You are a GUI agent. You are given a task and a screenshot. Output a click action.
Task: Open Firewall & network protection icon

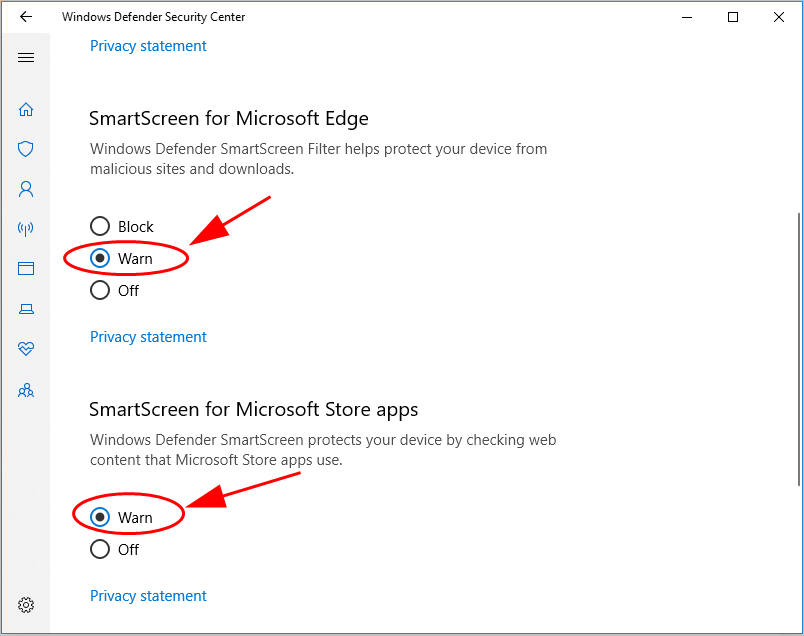[x=26, y=229]
